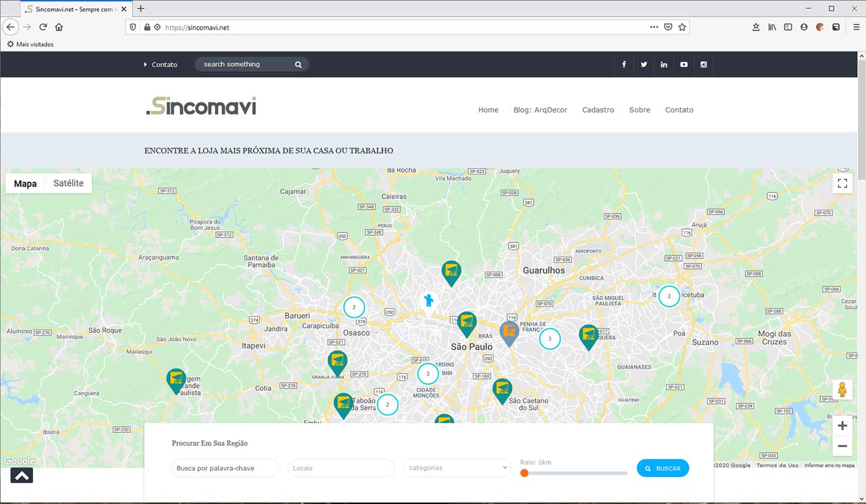
Task: Open the Home menu item
Action: [x=488, y=110]
